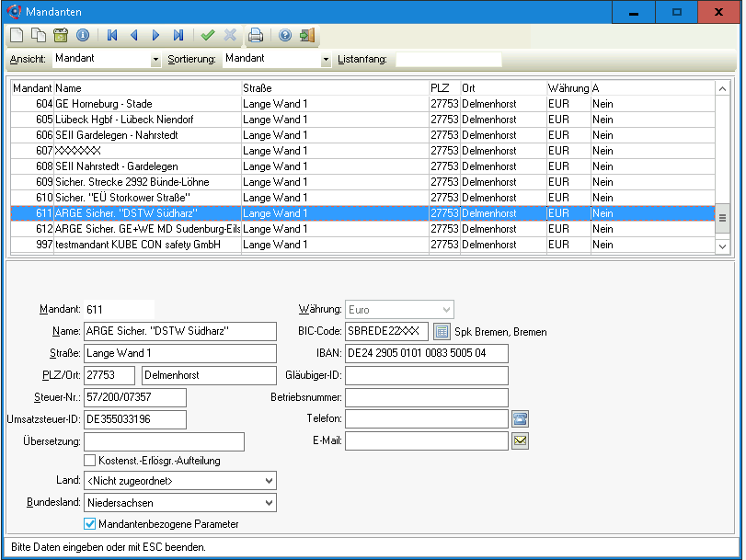Go to next record arrow
746x560 pixels.
(155, 36)
